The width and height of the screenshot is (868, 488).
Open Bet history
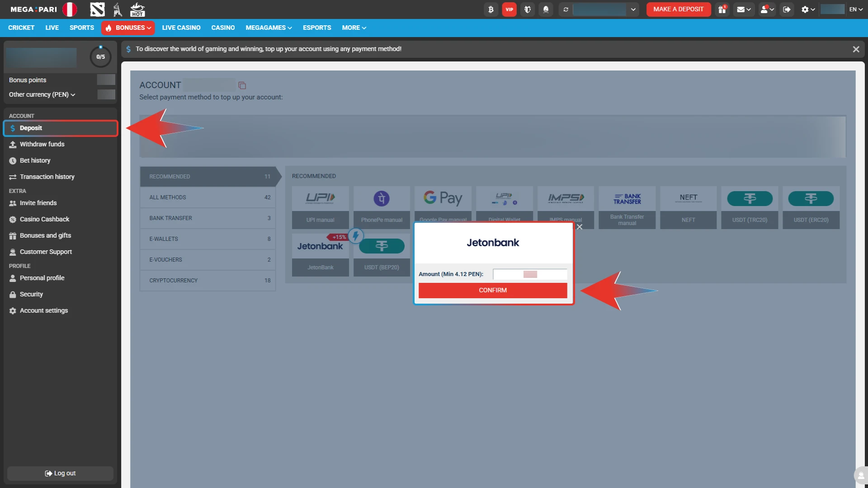click(61, 161)
